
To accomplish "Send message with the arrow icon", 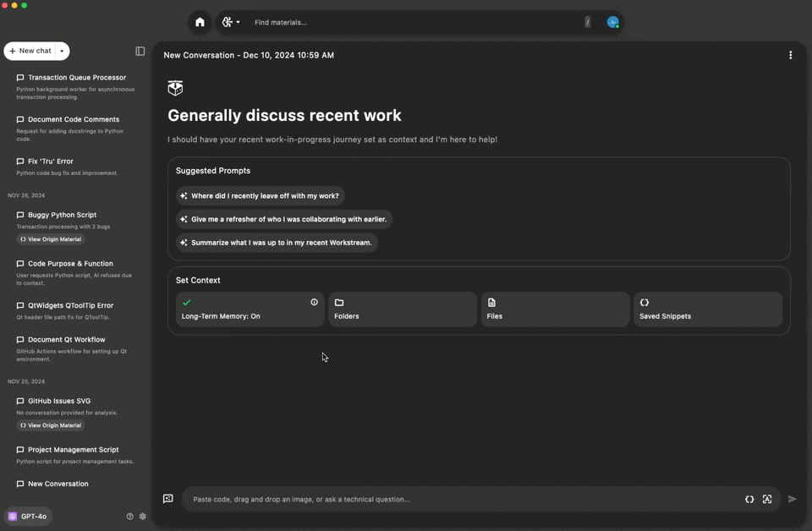I will [792, 499].
